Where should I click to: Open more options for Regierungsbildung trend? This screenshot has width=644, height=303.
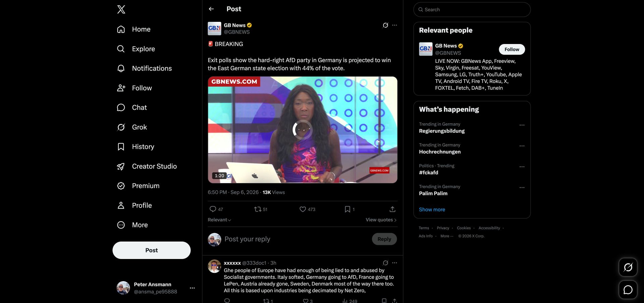click(522, 125)
